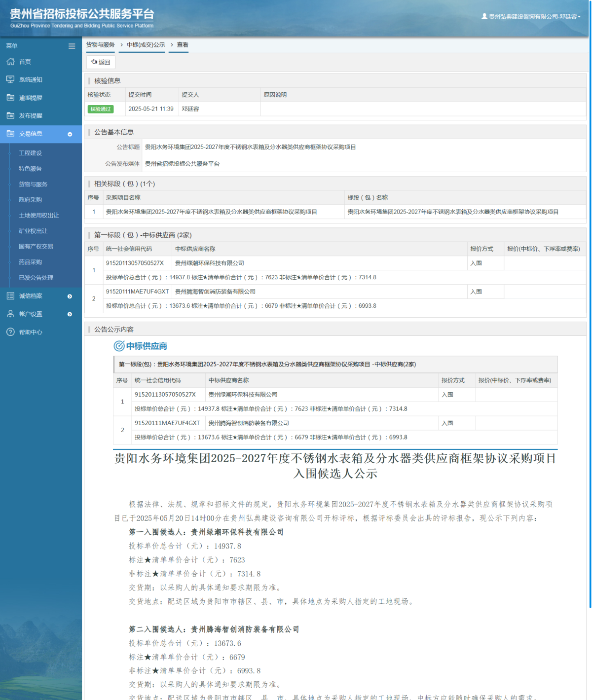
Task: Click the 诚信档案 archive icon
Action: pos(10,296)
